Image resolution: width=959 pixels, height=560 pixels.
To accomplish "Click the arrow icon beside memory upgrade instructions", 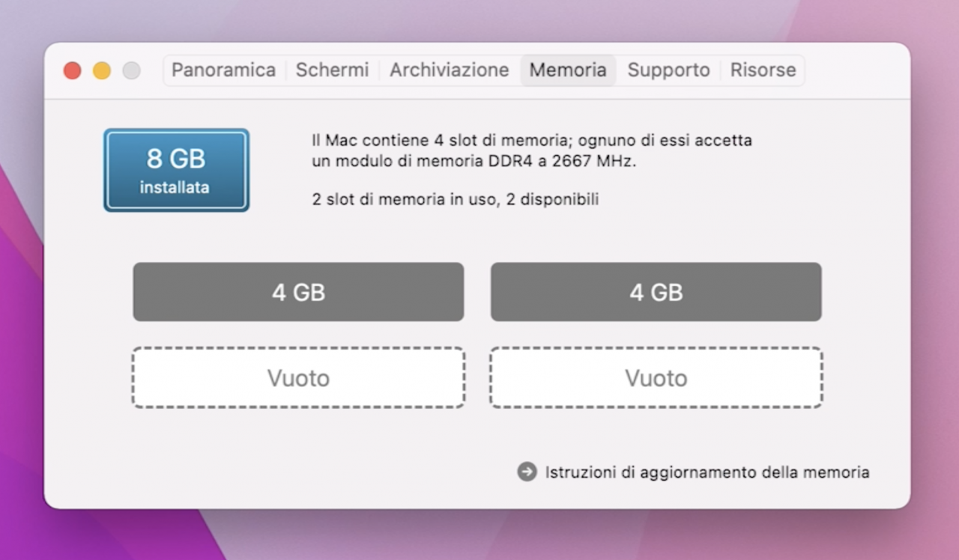I will 527,472.
